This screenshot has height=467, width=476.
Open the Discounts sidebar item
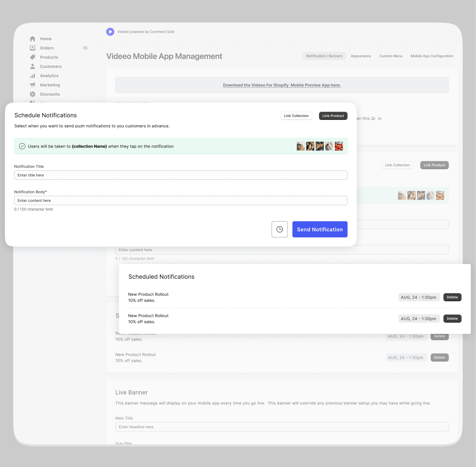[x=50, y=94]
